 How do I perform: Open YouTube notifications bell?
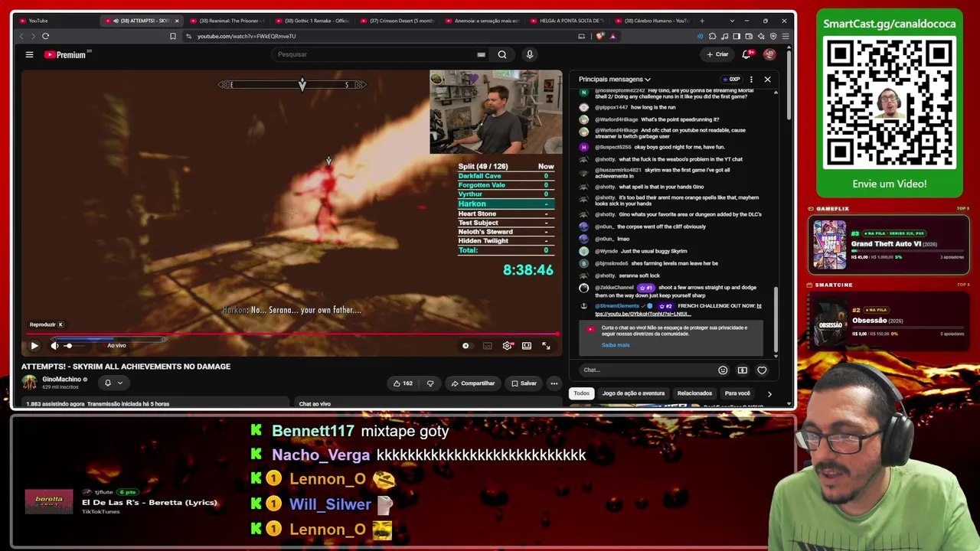[x=746, y=54]
